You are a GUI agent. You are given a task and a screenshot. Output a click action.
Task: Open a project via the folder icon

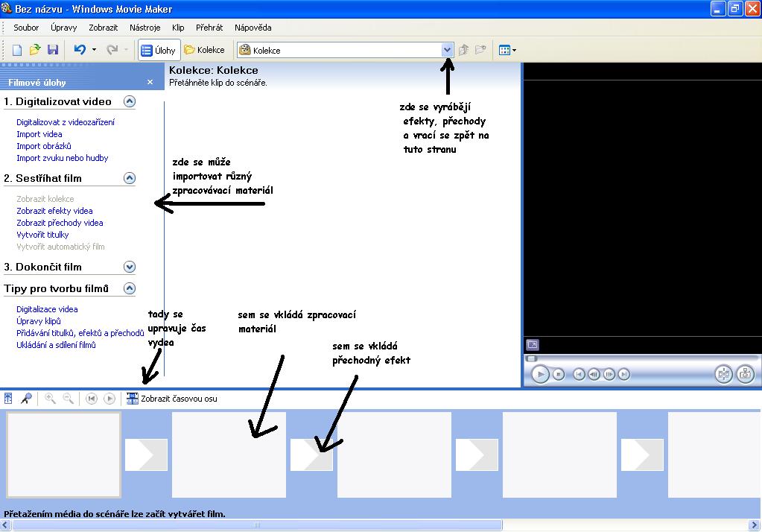tap(34, 50)
